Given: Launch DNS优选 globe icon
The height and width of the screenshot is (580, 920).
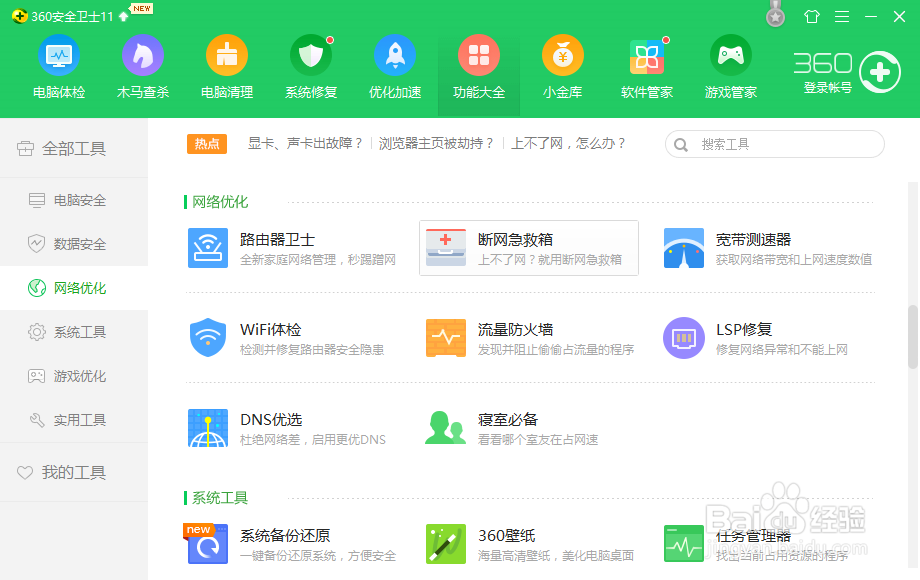Looking at the screenshot, I should click(x=208, y=428).
